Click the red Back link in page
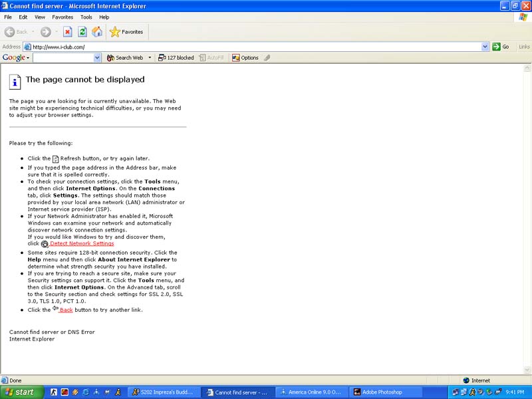The width and height of the screenshot is (532, 399). tap(66, 310)
